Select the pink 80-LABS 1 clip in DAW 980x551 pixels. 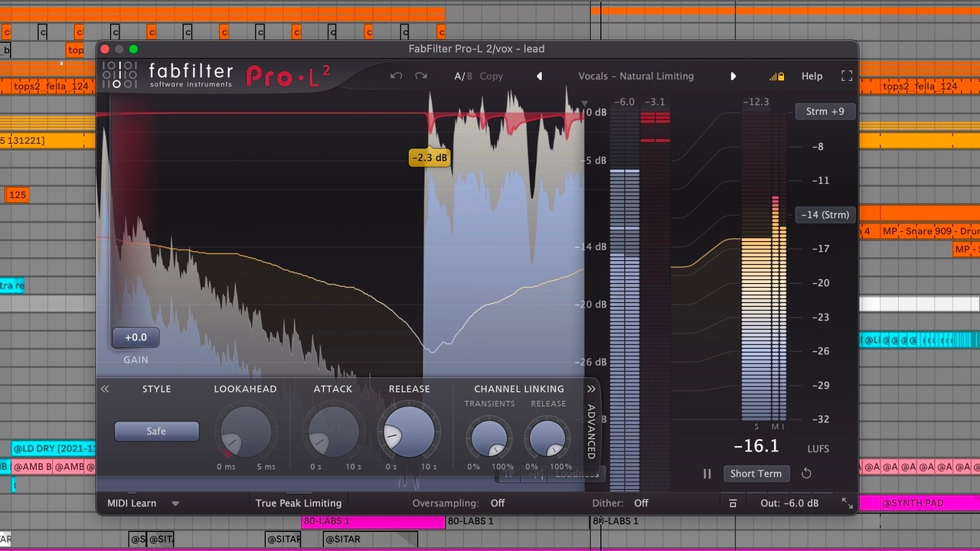(x=373, y=522)
